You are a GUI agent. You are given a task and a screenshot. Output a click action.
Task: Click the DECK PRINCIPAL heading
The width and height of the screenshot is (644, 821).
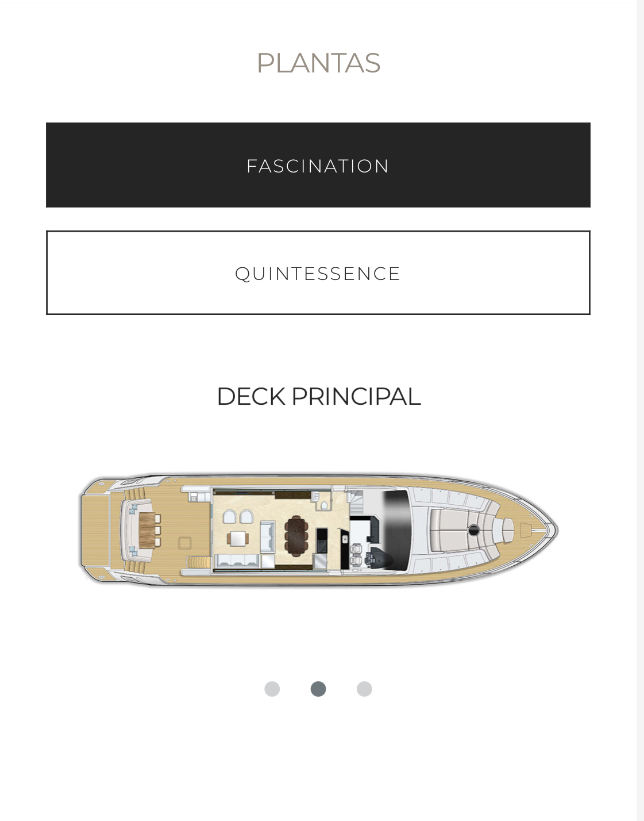(318, 397)
